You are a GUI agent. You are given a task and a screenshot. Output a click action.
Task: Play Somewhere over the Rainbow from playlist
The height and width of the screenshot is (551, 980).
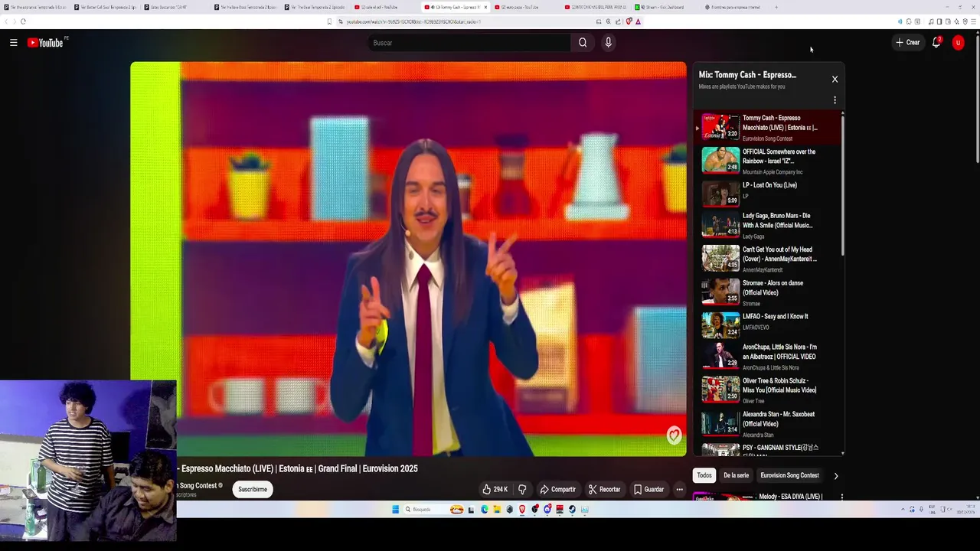point(771,161)
